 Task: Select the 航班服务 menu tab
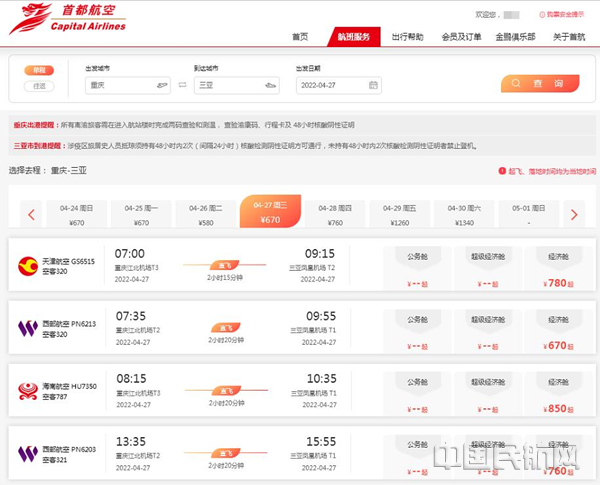coord(354,37)
